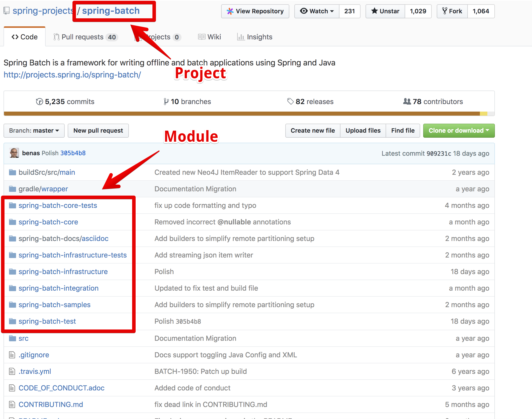Open latest commit 909231c link

pyautogui.click(x=439, y=153)
